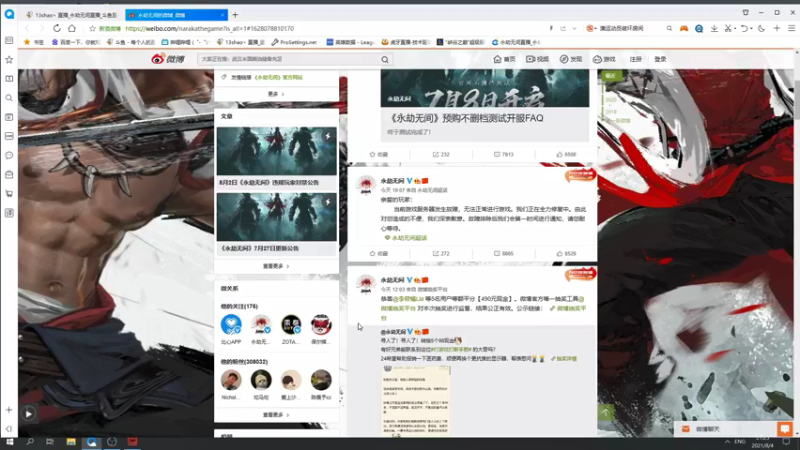Close the active Weibo browser tab

(x=222, y=15)
